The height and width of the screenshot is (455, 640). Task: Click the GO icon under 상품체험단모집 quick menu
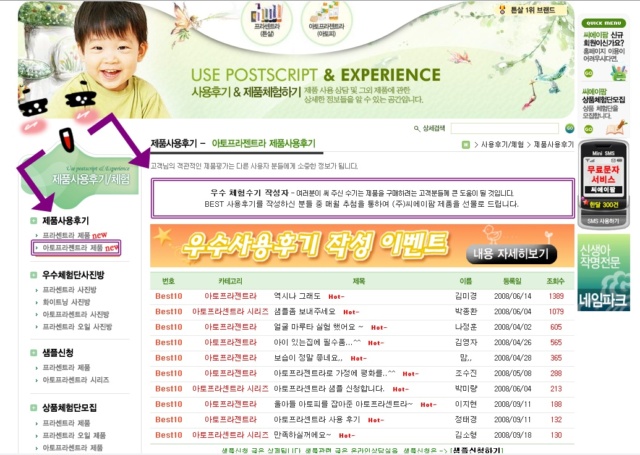tap(588, 129)
